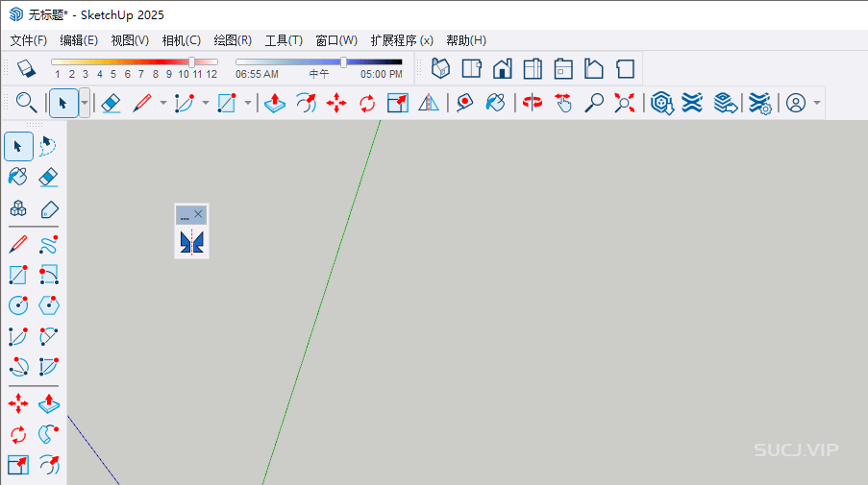Select the Polygon tool

(x=48, y=305)
